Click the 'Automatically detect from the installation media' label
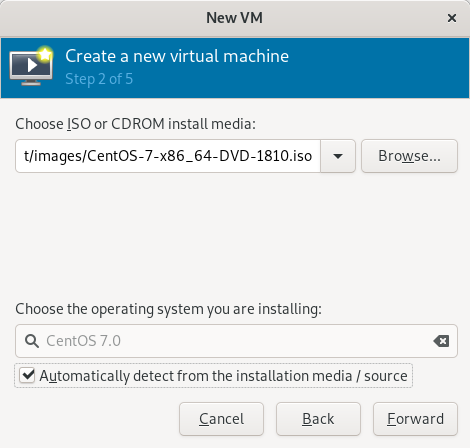The height and width of the screenshot is (448, 470). pos(223,376)
